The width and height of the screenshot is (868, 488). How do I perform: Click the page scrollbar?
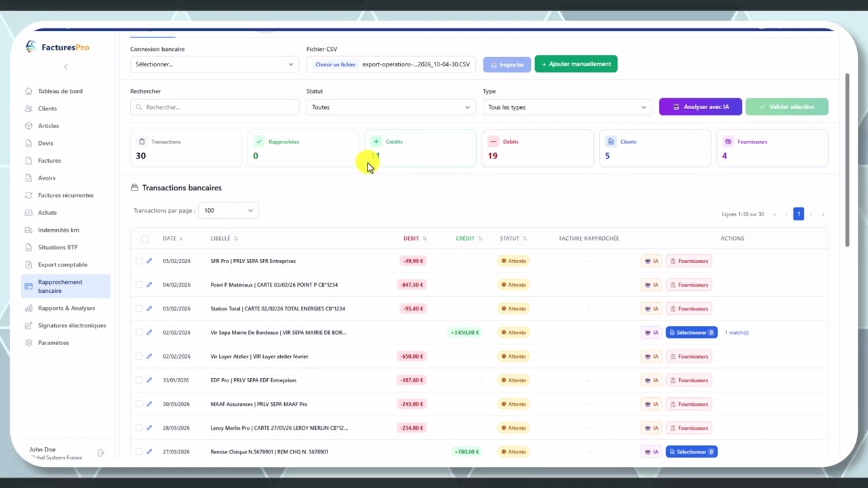847,160
